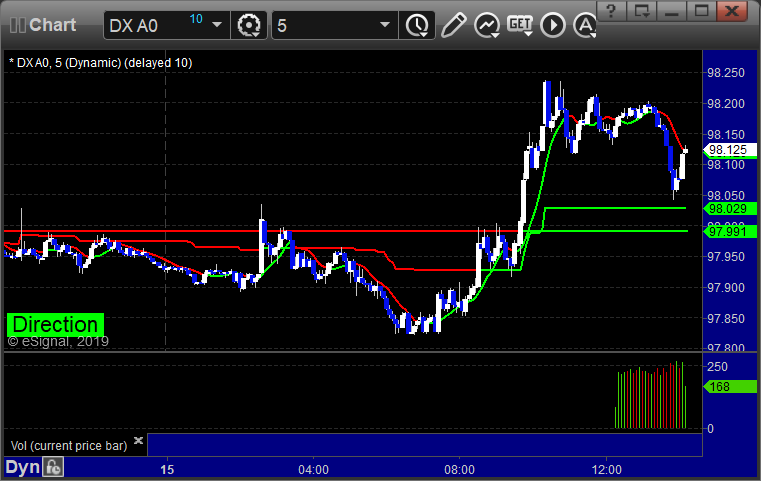
Task: Click the time template clock icon
Action: click(415, 25)
